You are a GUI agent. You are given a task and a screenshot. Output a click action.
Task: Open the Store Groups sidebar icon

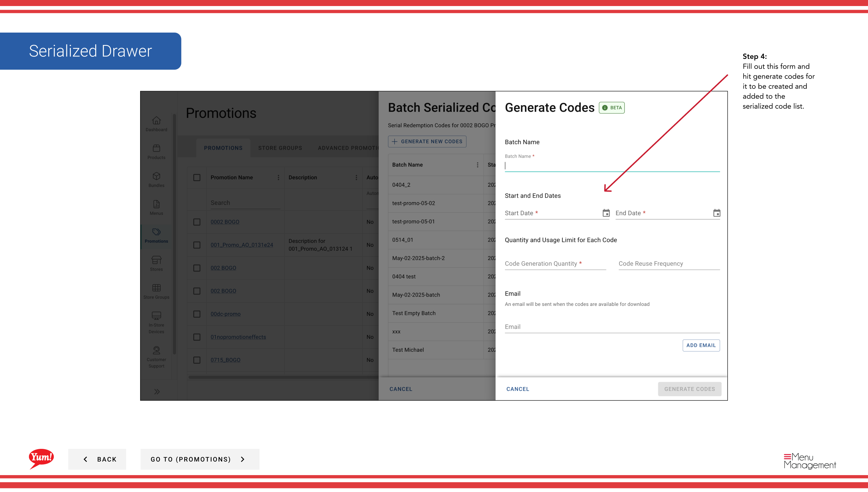click(x=156, y=292)
